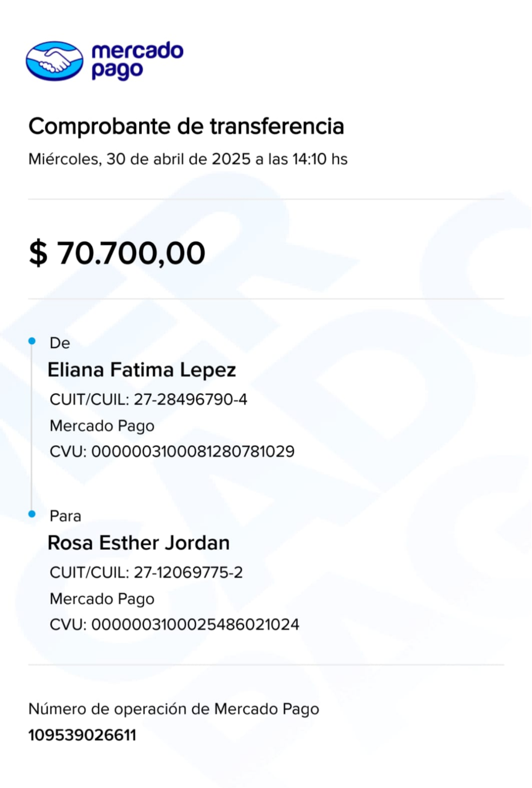The width and height of the screenshot is (532, 788).
Task: Click the blue dot beside "De"
Action: point(32,341)
